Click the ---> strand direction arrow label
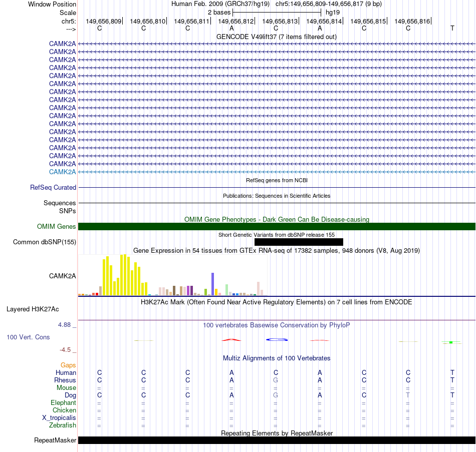Screen dimensions: 476x452 pyautogui.click(x=71, y=29)
